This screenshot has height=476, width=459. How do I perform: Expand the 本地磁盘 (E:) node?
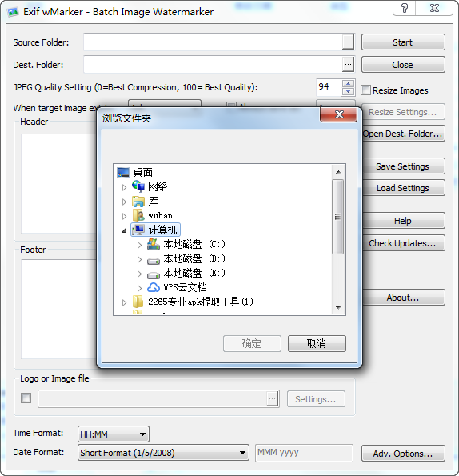coord(139,274)
